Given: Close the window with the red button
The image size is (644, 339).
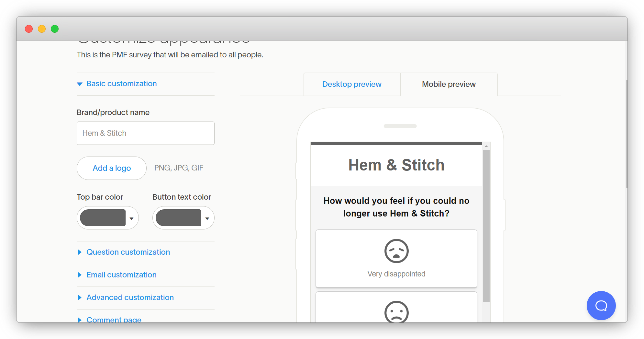Looking at the screenshot, I should [29, 29].
